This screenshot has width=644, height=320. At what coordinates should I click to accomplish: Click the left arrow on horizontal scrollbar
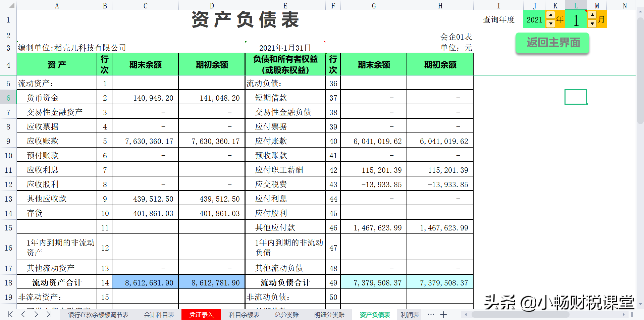click(466, 315)
